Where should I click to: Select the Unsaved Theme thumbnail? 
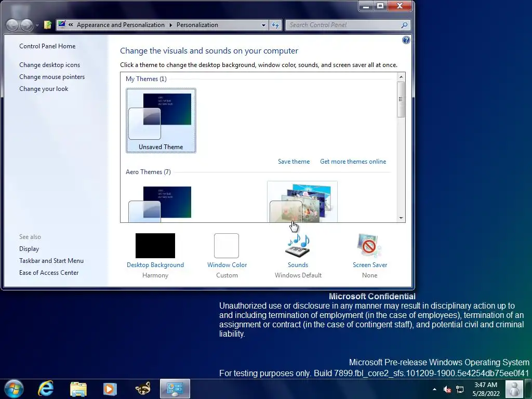[x=161, y=121]
